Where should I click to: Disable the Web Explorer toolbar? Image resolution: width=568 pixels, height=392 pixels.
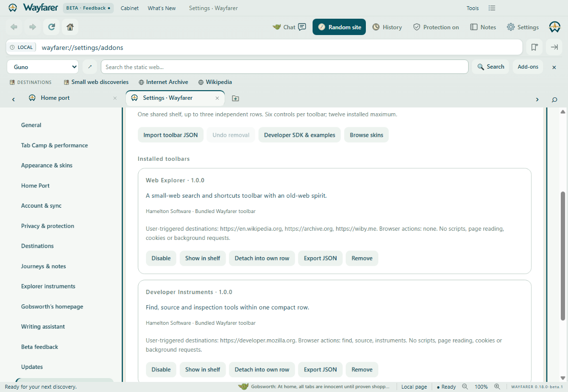pyautogui.click(x=161, y=259)
